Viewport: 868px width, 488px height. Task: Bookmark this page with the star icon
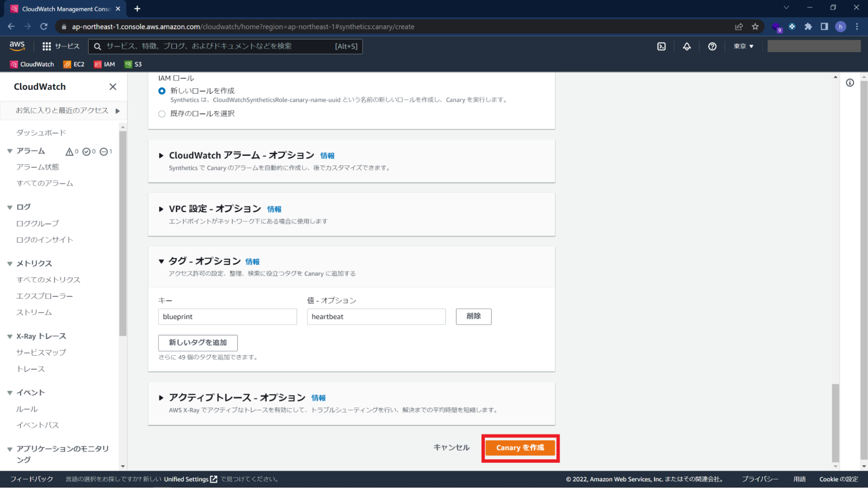point(755,26)
